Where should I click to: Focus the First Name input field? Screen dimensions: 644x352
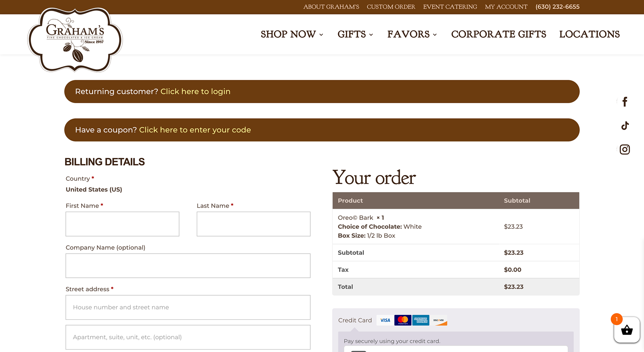tap(122, 224)
